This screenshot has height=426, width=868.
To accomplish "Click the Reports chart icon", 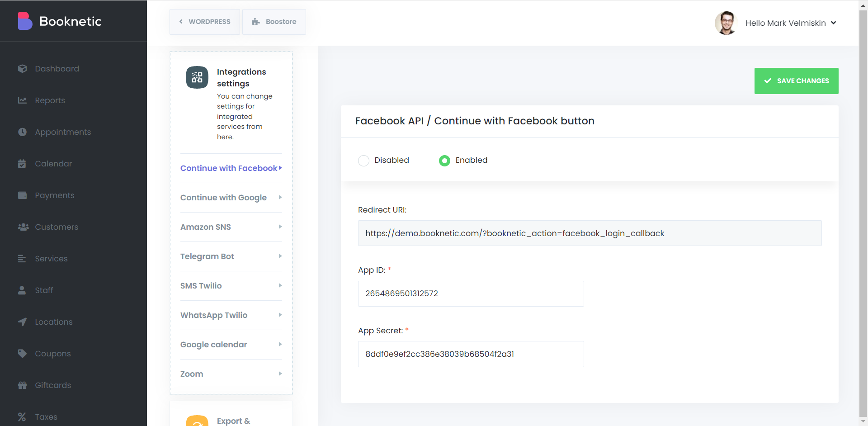I will (22, 100).
